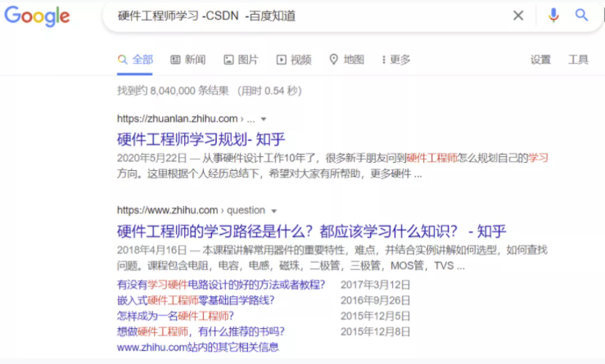Switch to the 新闻 tab
The image size is (605, 364).
pyautogui.click(x=188, y=60)
